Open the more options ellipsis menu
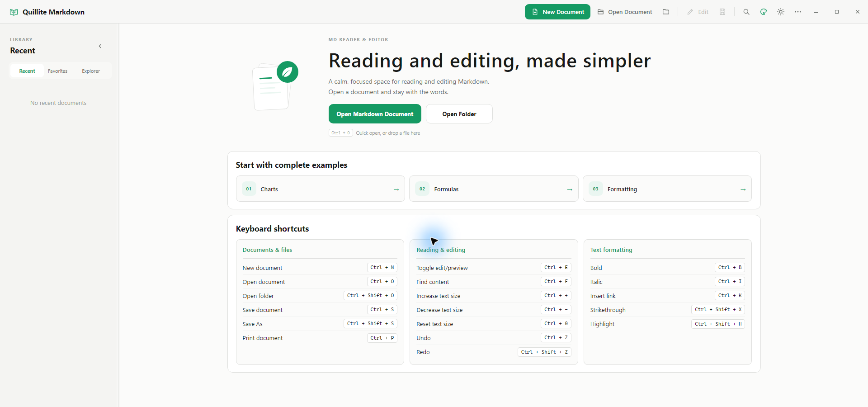The width and height of the screenshot is (868, 407). (798, 12)
